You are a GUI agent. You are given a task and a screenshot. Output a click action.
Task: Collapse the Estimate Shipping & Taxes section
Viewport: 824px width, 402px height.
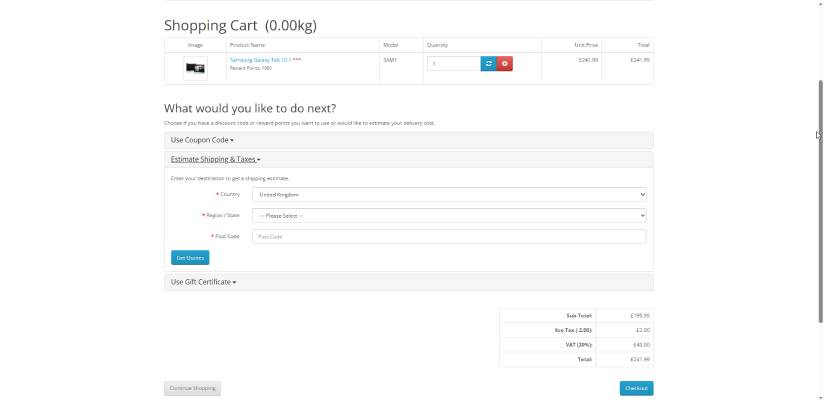click(215, 159)
